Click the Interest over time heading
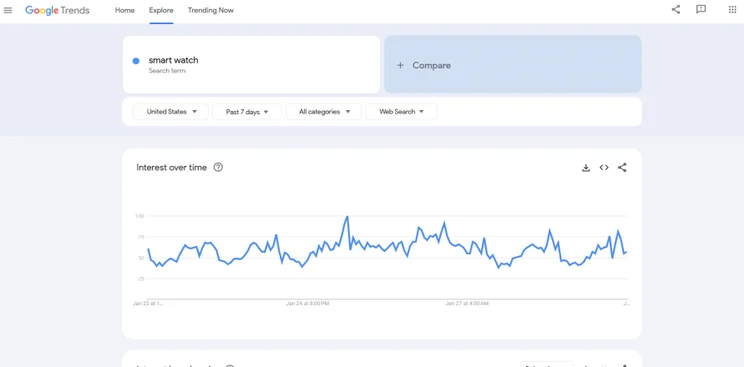Screen dimensions: 744x367 click(172, 167)
